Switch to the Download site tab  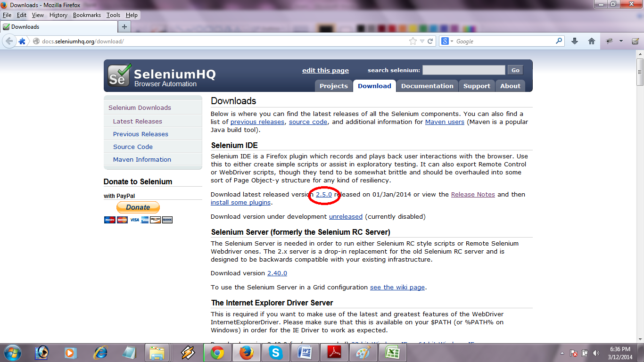(374, 86)
